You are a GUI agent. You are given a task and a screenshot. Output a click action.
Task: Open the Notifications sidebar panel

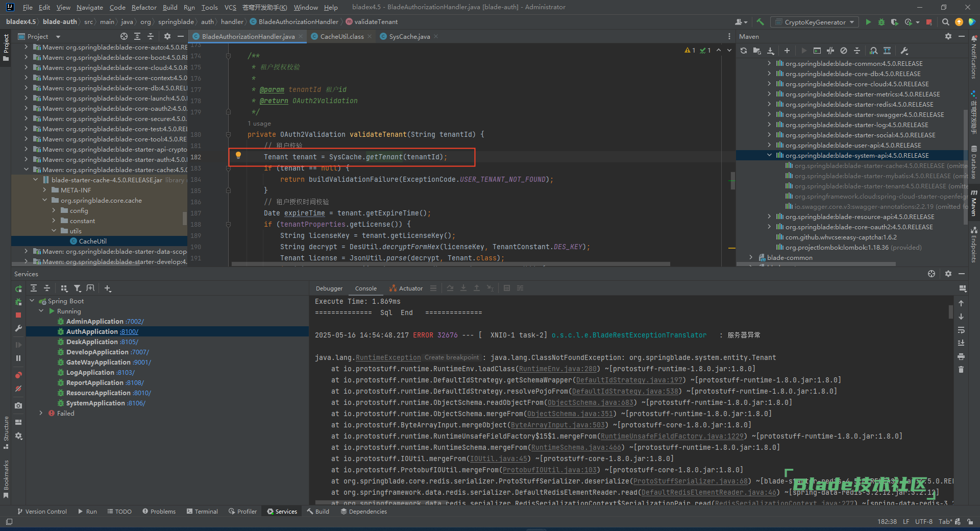[974, 57]
